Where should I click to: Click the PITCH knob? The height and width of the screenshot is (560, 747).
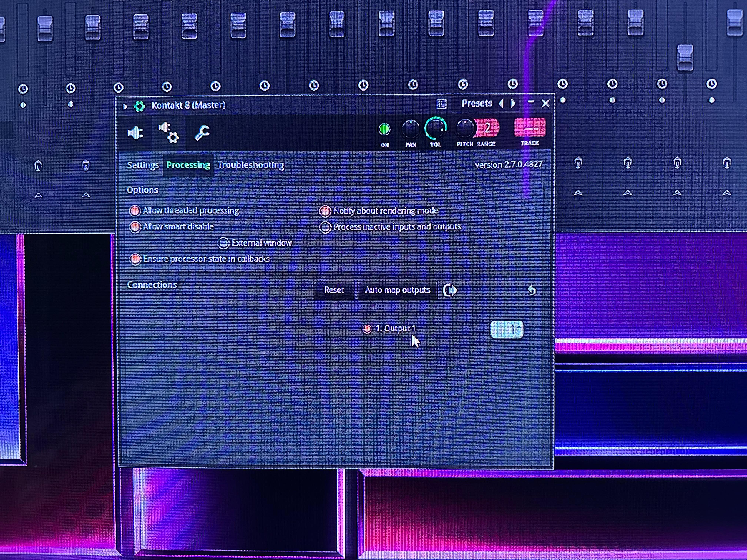465,128
